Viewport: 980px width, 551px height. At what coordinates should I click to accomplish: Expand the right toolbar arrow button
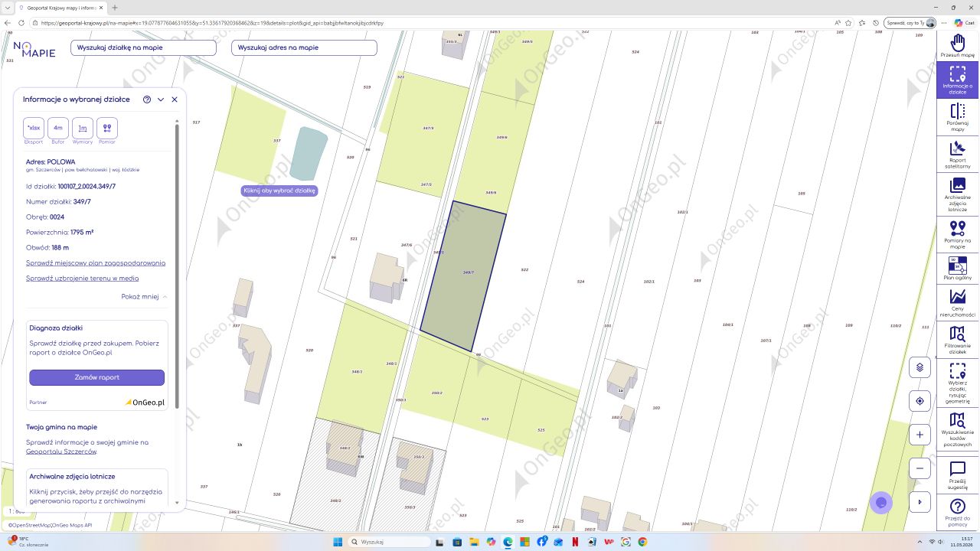coord(920,502)
